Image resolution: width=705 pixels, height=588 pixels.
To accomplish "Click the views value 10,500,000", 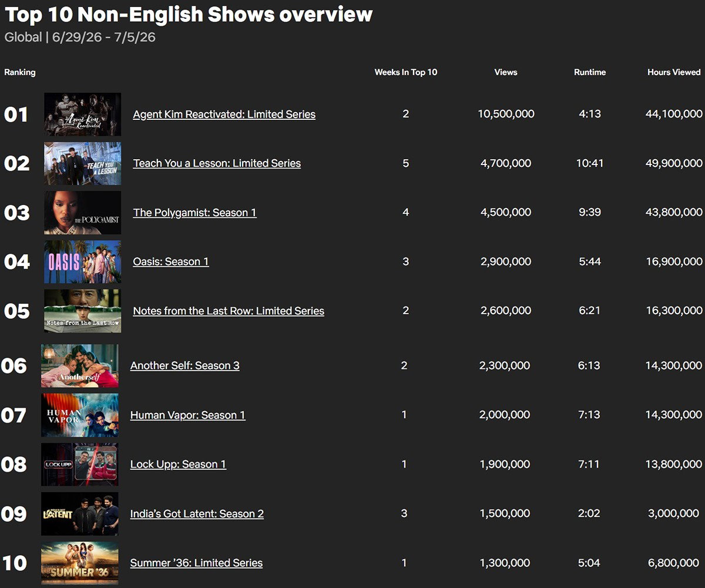I will (506, 114).
